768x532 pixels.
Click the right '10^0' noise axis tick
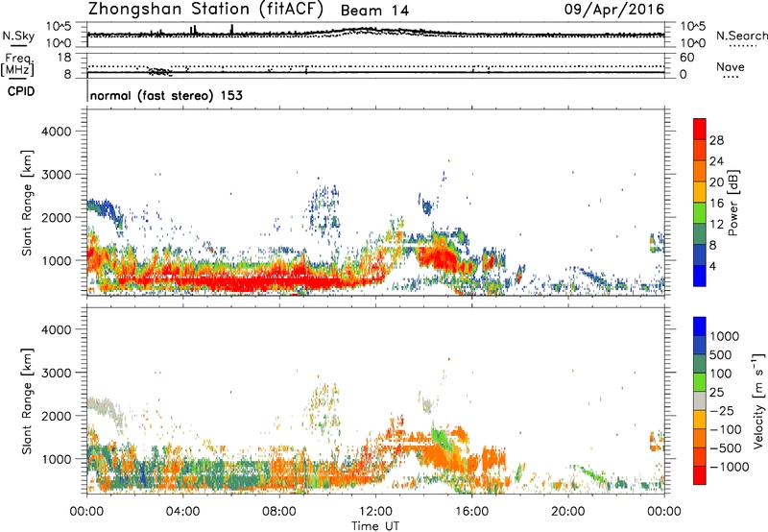[x=692, y=43]
